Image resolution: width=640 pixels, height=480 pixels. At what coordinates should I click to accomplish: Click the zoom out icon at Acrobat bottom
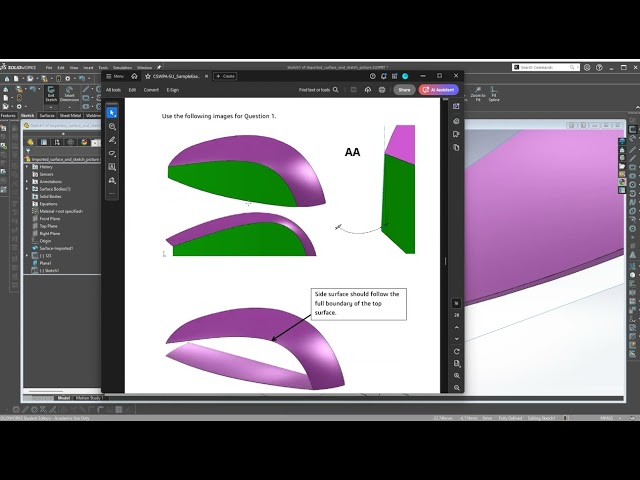click(x=457, y=388)
